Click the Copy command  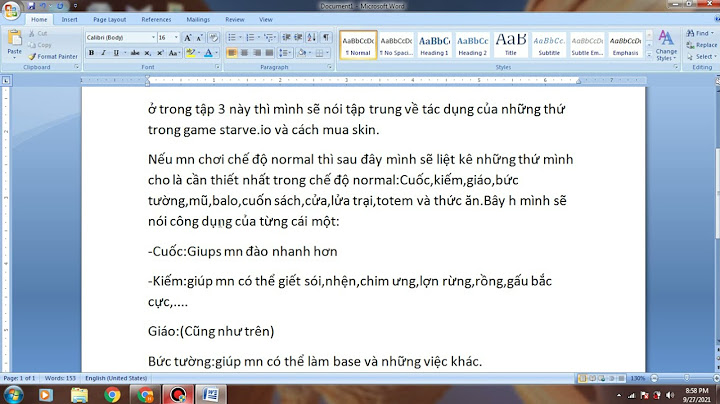[39, 45]
